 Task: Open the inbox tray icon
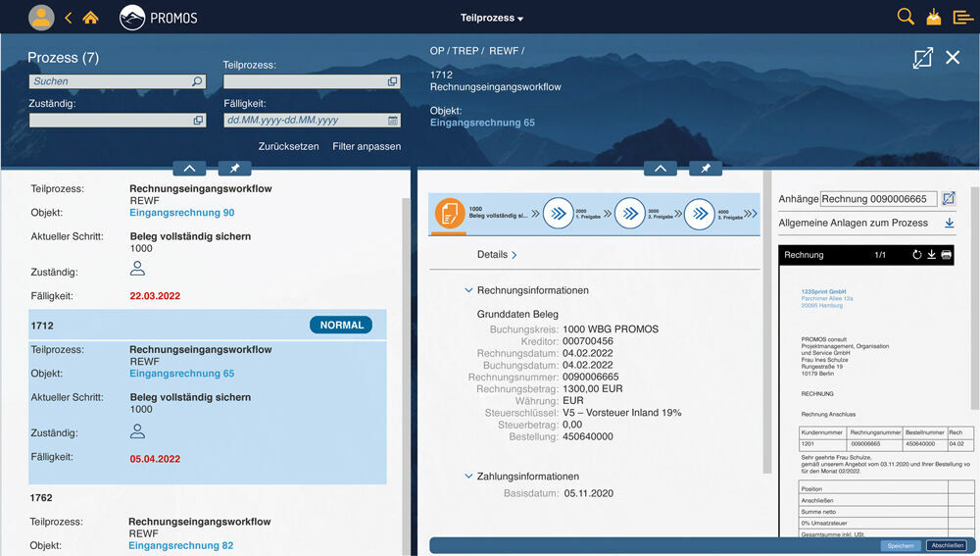(933, 18)
